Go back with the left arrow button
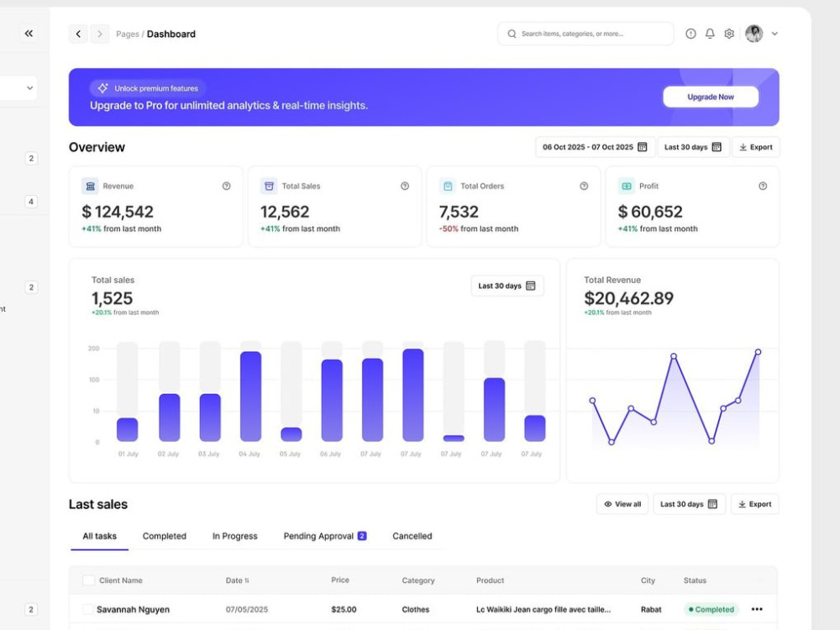 [x=78, y=34]
